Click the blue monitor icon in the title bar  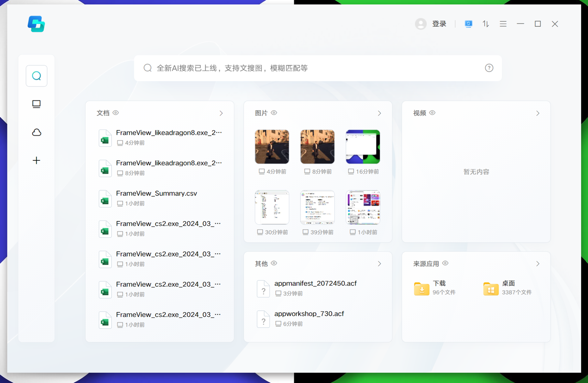pyautogui.click(x=469, y=24)
